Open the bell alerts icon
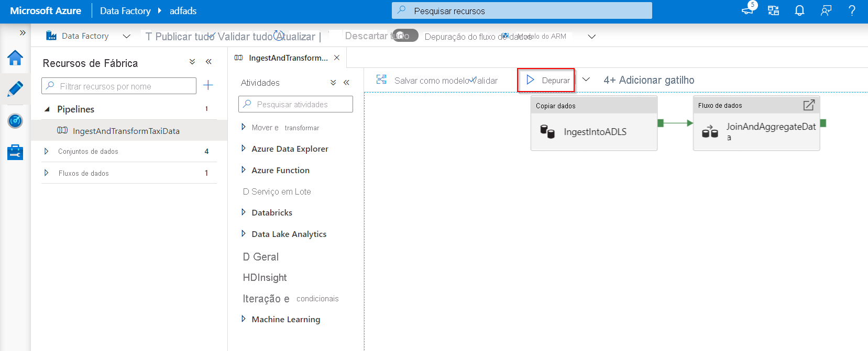868x351 pixels. click(799, 10)
